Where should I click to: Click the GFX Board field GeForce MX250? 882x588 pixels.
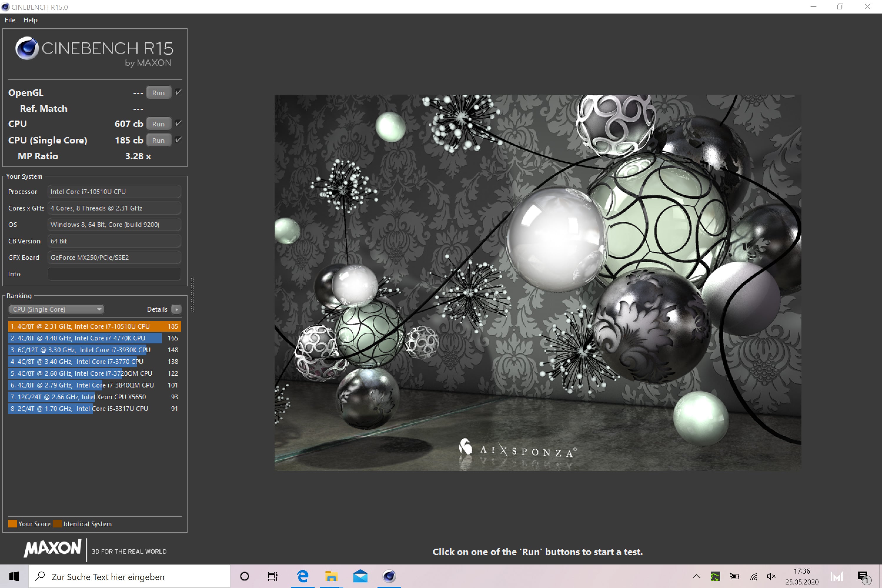pos(114,258)
